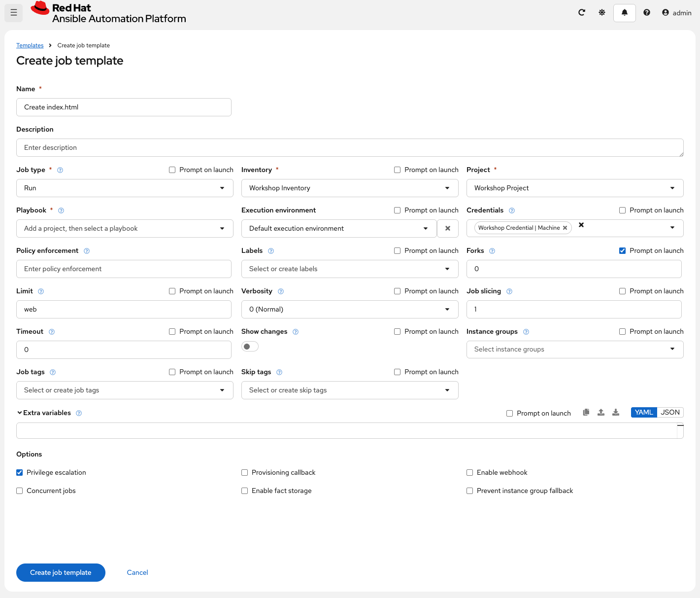700x598 pixels.
Task: Switch extra variables to JSON
Action: pyautogui.click(x=670, y=412)
